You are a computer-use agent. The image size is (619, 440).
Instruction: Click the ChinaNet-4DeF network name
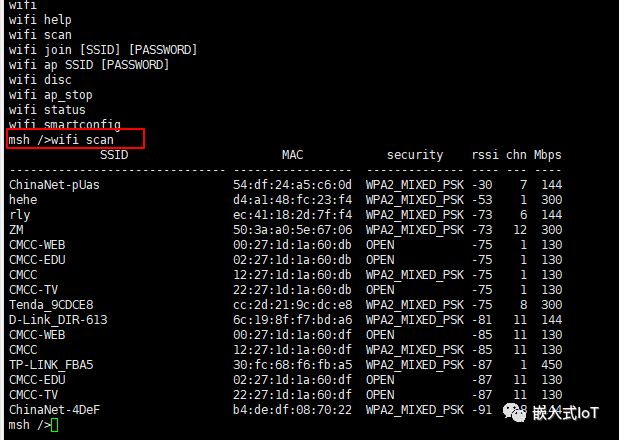pyautogui.click(x=54, y=410)
